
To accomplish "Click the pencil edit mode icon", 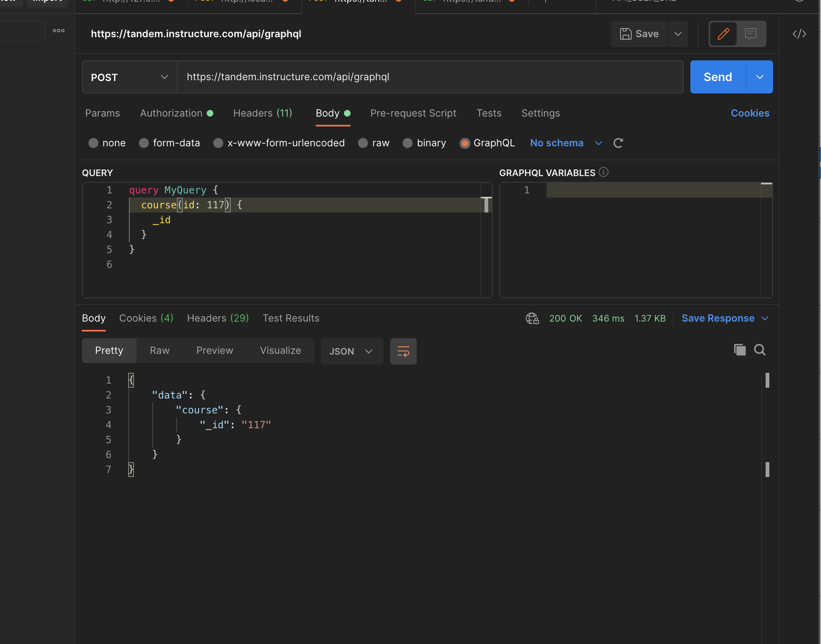I will [723, 34].
